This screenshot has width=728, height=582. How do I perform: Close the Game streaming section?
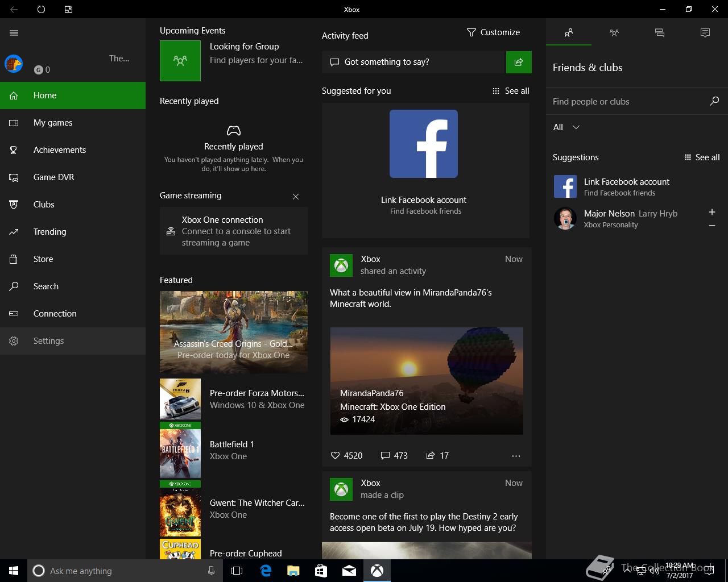pyautogui.click(x=296, y=197)
